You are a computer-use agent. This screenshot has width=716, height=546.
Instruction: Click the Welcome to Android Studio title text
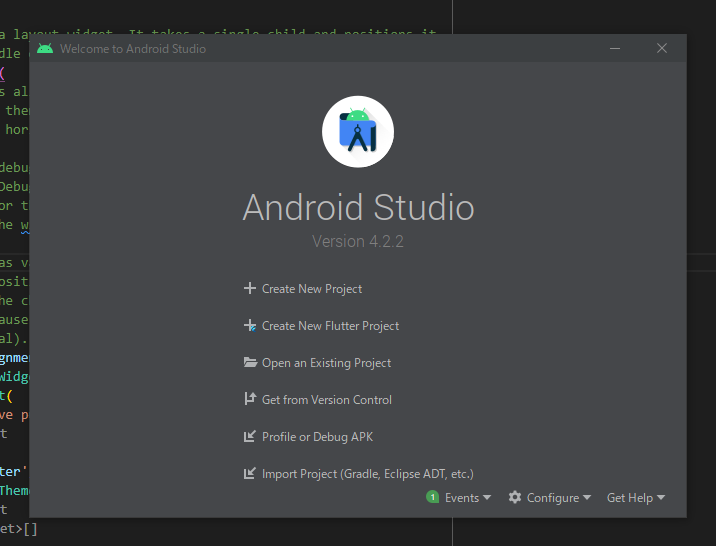pyautogui.click(x=133, y=49)
